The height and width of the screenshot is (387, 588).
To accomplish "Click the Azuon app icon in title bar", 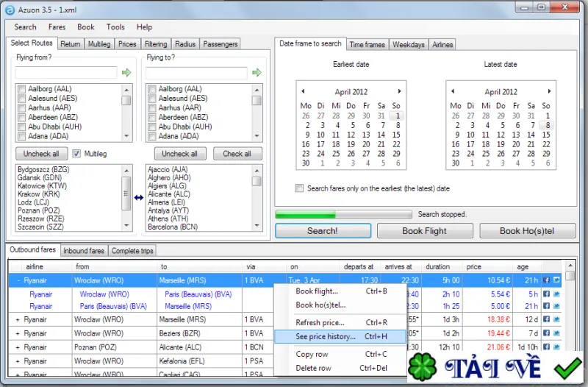I will coord(10,10).
